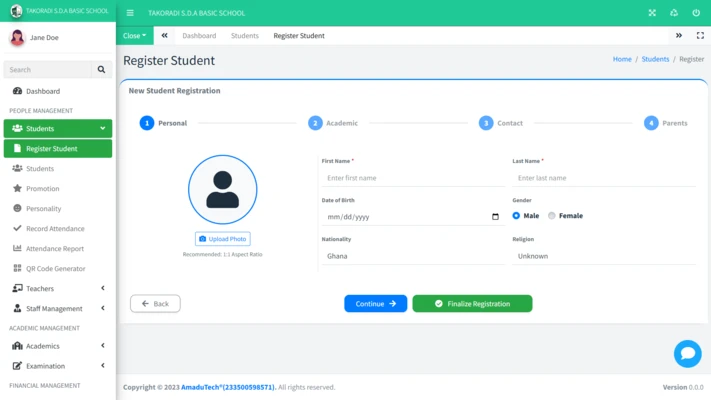Toggle fullscreen mode icon in the tab bar
The width and height of the screenshot is (711, 400).
700,35
